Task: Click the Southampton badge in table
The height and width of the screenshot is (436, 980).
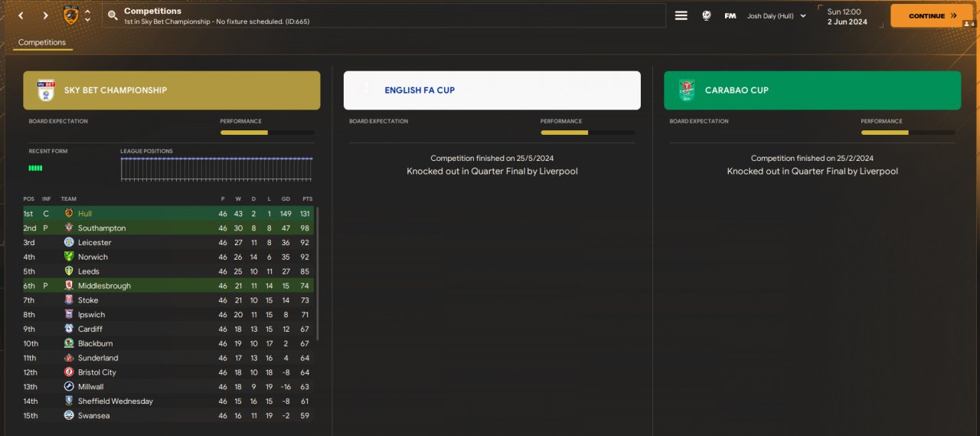Action: (x=69, y=228)
